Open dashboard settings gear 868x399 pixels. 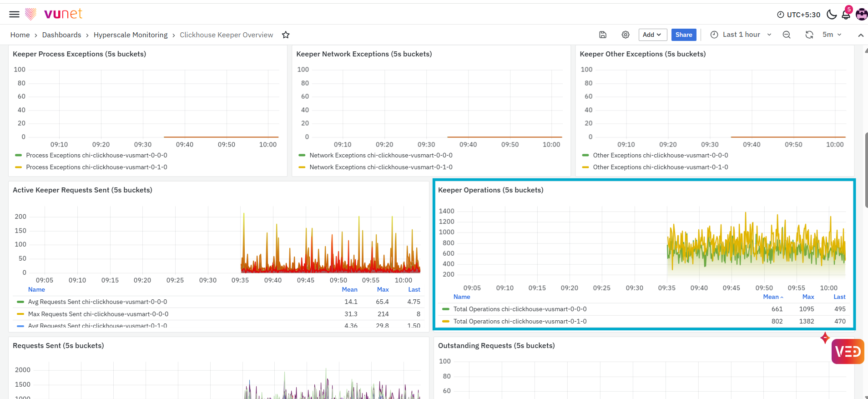(x=626, y=35)
